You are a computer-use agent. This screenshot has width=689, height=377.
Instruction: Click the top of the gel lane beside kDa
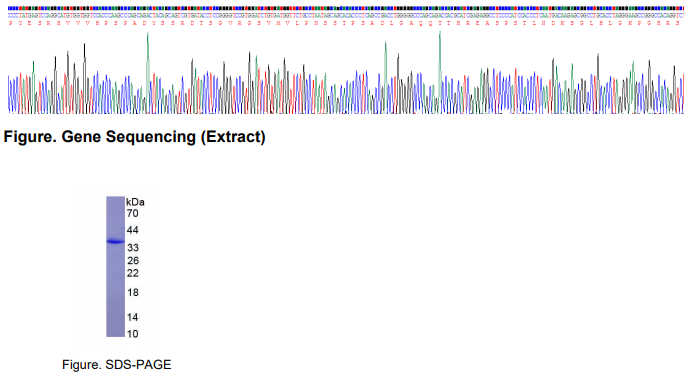(x=116, y=201)
